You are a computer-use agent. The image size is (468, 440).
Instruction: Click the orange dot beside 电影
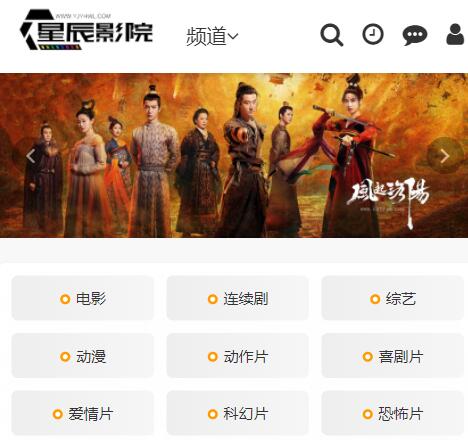65,299
